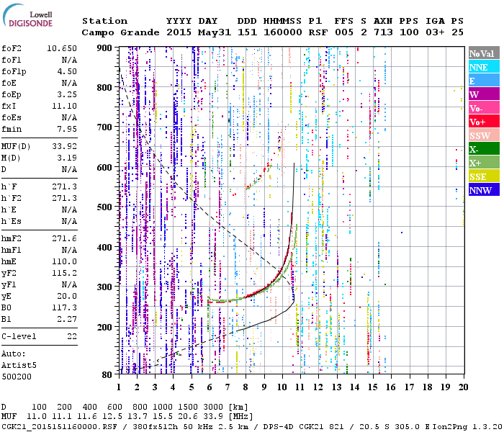504x432 pixels.
Task: Click the yF2 value 115.2
Action: (x=65, y=273)
